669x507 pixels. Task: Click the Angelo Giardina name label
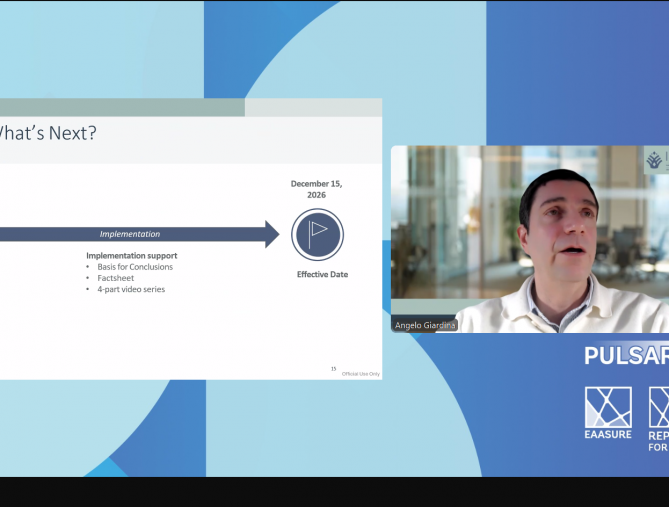[x=425, y=325]
